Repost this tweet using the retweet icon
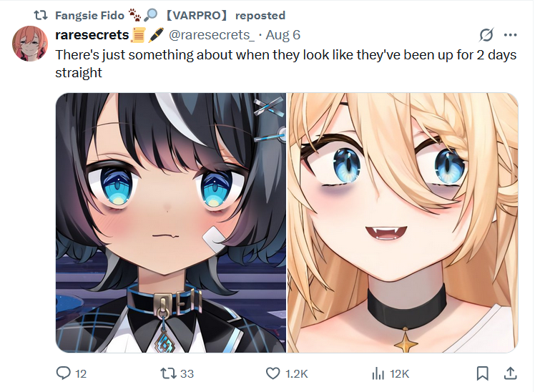The image size is (540, 392). [x=169, y=373]
